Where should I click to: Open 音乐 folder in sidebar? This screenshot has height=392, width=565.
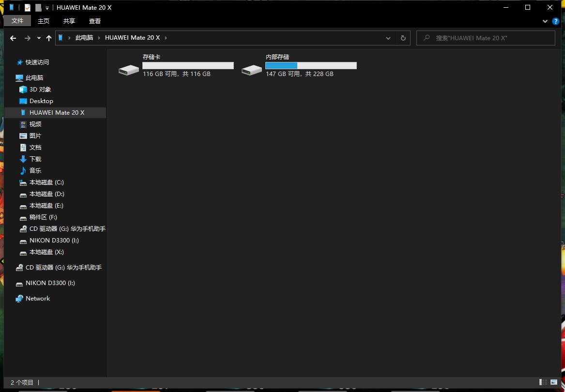click(35, 170)
